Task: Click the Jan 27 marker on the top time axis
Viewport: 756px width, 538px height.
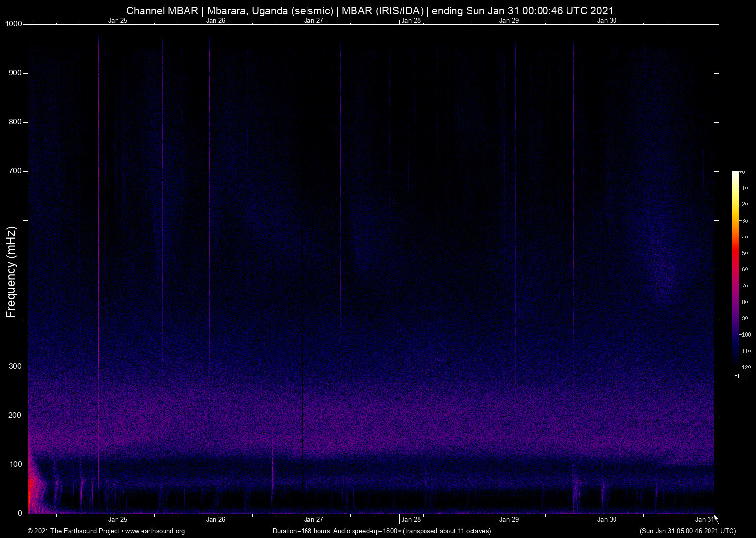Action: pos(313,21)
